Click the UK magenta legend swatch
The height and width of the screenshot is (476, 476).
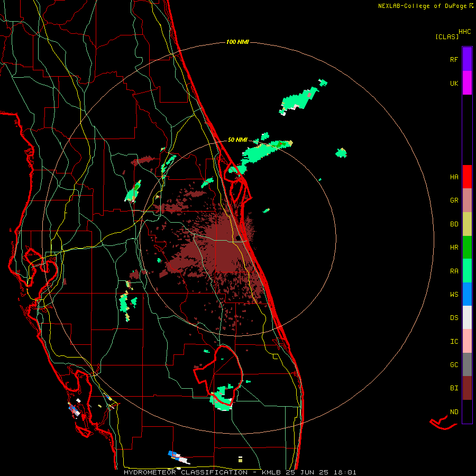[467, 83]
